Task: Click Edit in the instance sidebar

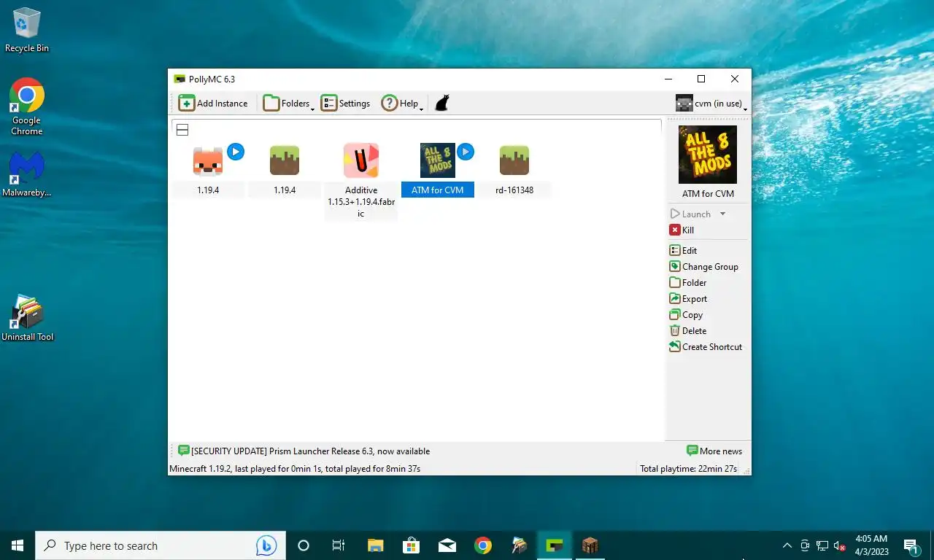Action: tap(683, 251)
